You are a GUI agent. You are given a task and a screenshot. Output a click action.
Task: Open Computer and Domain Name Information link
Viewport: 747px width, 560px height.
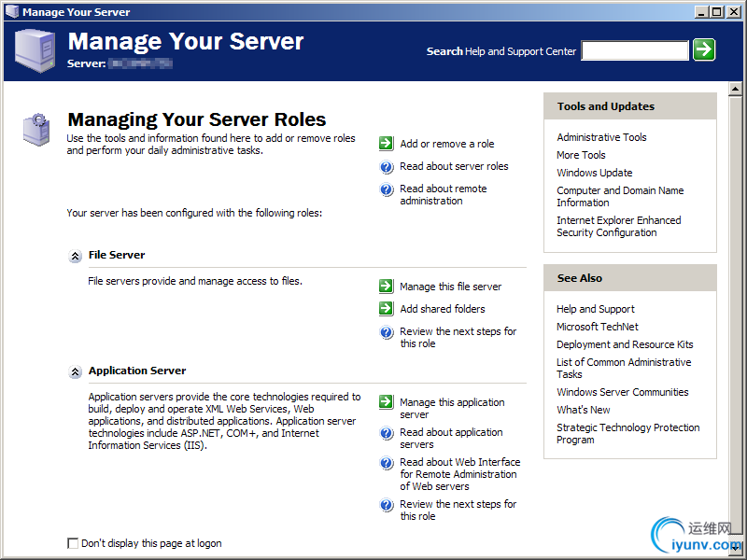[620, 196]
